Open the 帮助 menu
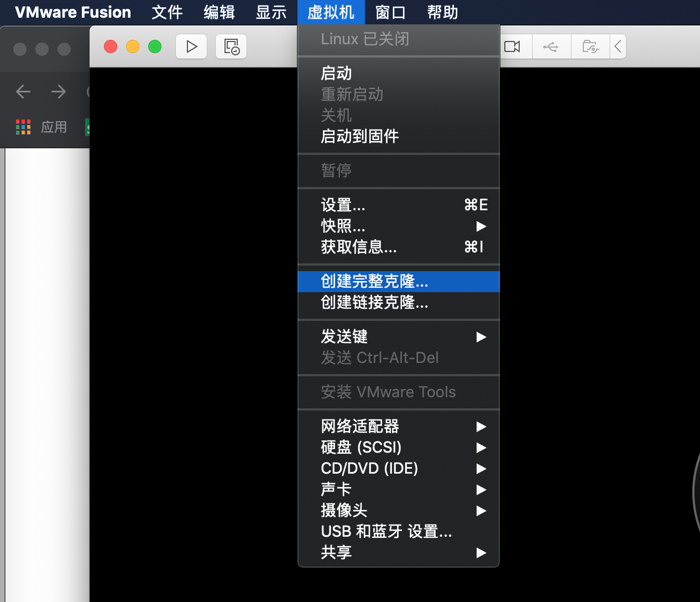Screen dimensions: 700x602 (442, 12)
